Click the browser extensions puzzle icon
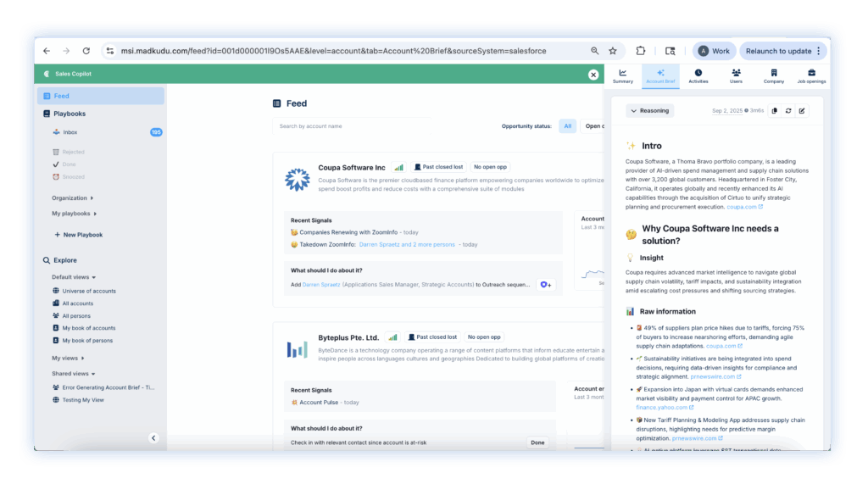 (641, 51)
